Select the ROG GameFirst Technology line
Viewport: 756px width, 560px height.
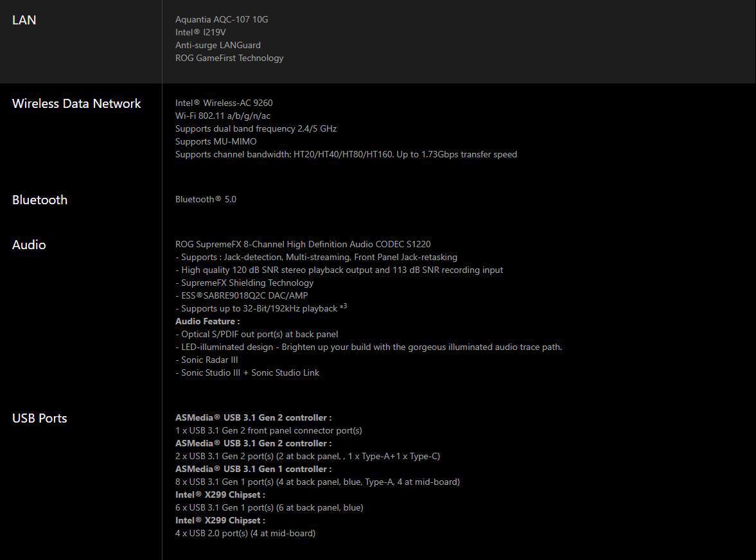[229, 58]
